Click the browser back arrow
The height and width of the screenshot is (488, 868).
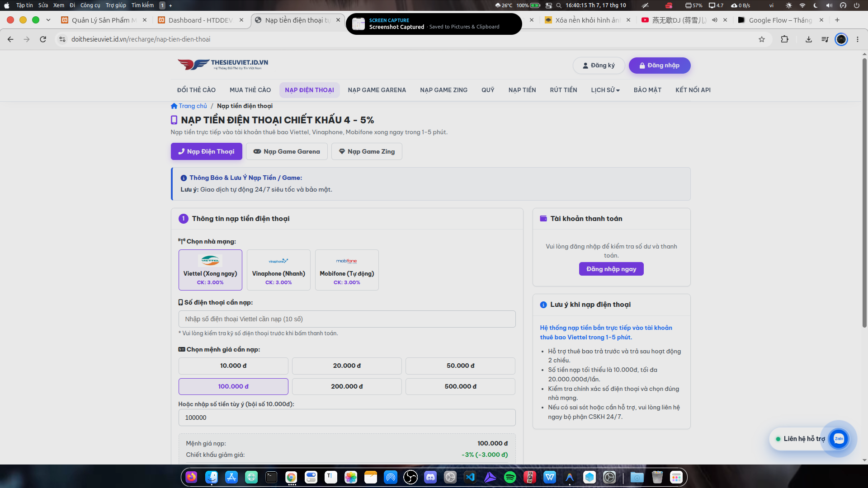click(x=10, y=39)
